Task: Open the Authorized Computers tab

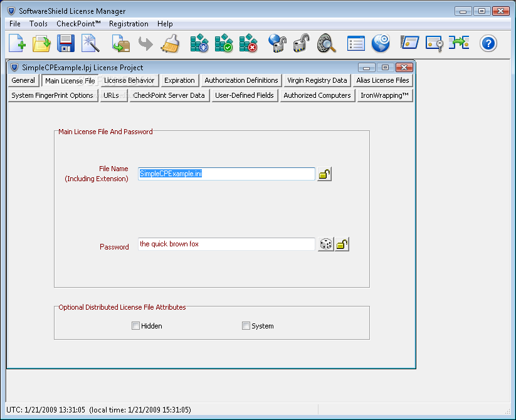Action: (x=317, y=95)
